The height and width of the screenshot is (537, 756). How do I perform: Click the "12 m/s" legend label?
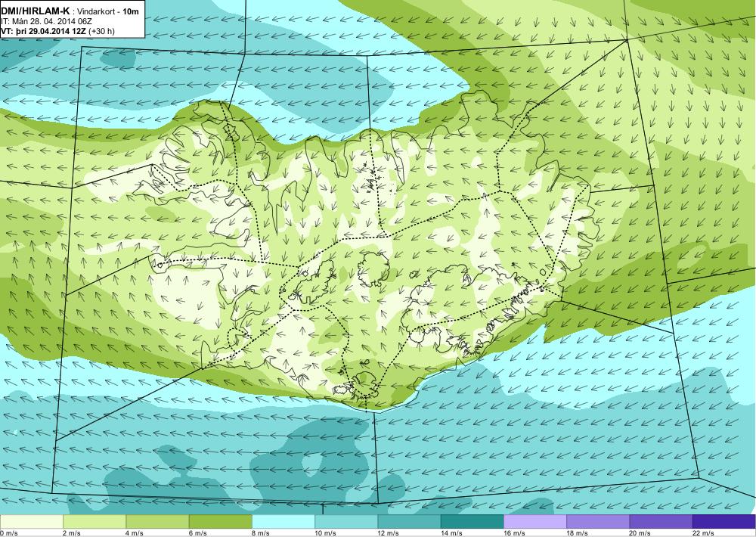pyautogui.click(x=389, y=532)
